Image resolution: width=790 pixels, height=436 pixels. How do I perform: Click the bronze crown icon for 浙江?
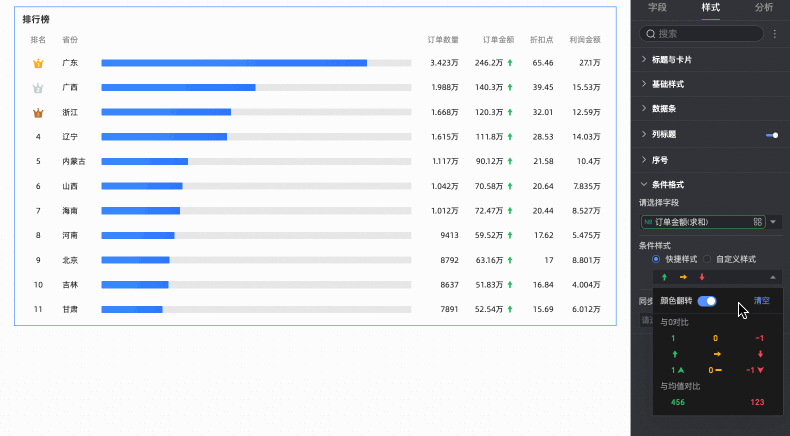click(x=38, y=113)
